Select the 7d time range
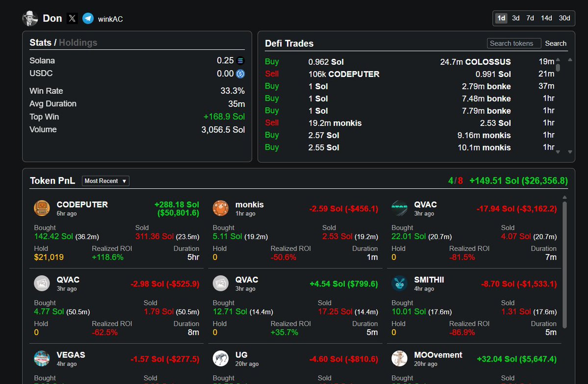 pos(530,18)
